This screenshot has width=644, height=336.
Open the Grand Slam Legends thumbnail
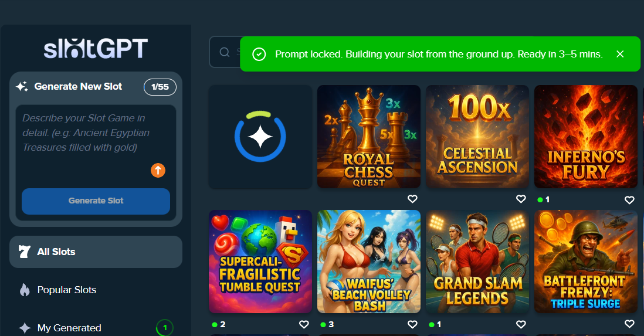[477, 262]
